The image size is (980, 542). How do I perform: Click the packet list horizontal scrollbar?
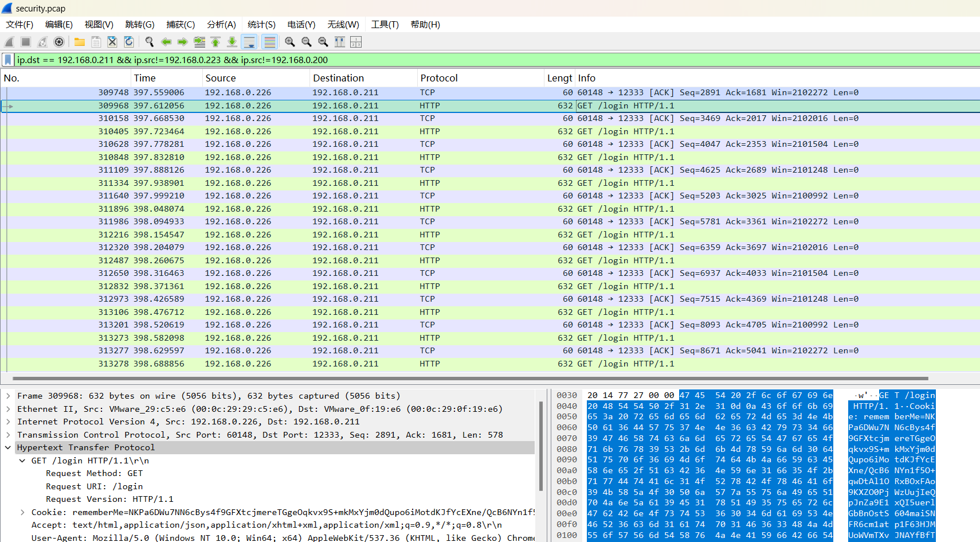470,379
